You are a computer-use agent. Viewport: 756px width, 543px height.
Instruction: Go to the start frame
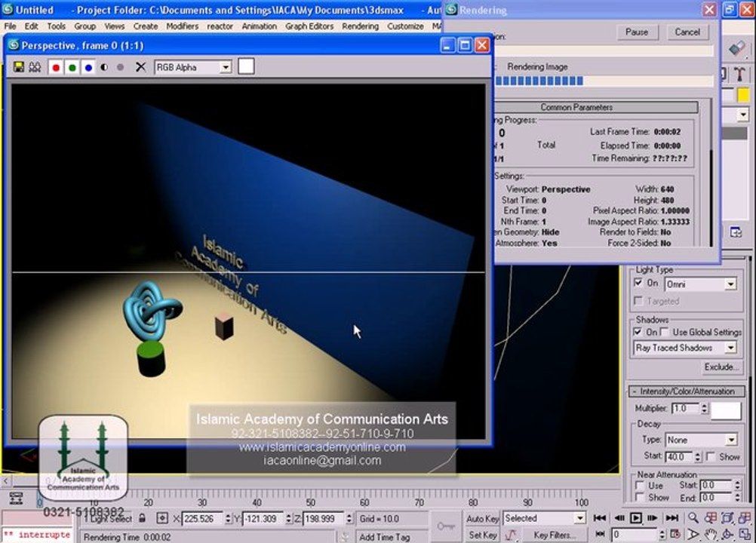[x=599, y=518]
